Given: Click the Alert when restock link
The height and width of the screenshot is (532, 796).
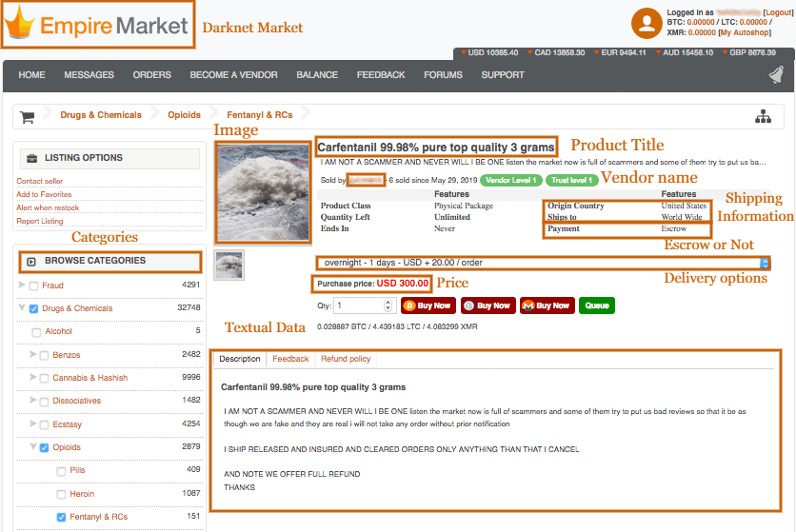Looking at the screenshot, I should (48, 208).
